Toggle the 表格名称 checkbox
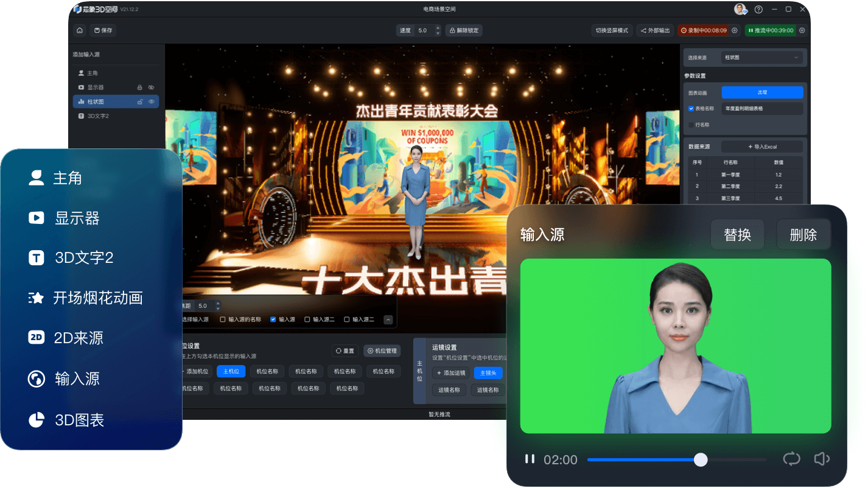Screen dimensions: 868x488 point(691,108)
